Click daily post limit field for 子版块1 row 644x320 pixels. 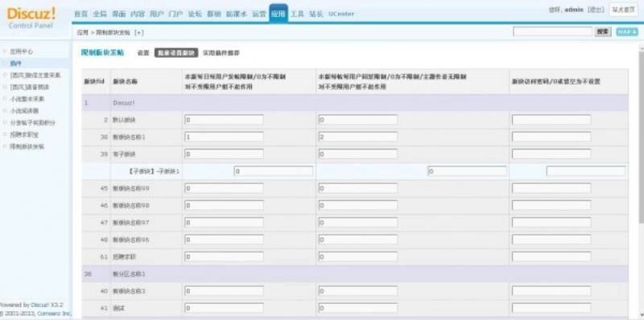pos(274,171)
